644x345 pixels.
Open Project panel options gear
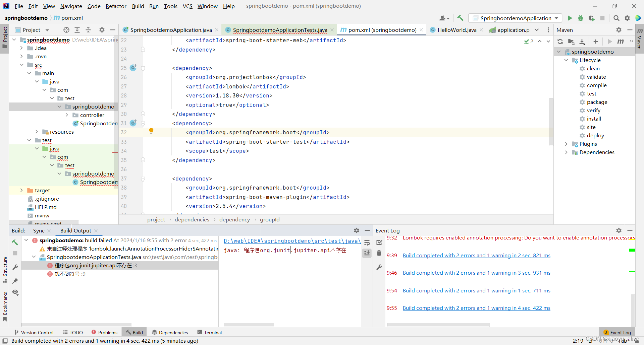click(x=102, y=30)
